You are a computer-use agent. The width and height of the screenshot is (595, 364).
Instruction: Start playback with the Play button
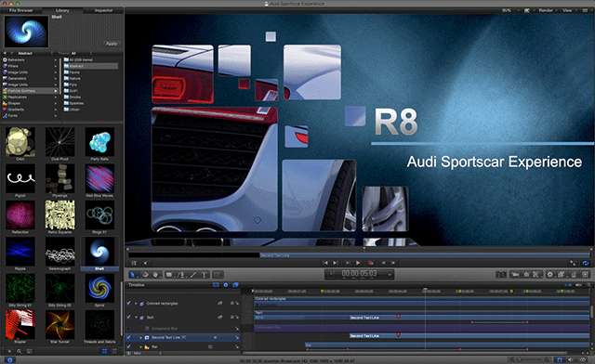click(358, 263)
